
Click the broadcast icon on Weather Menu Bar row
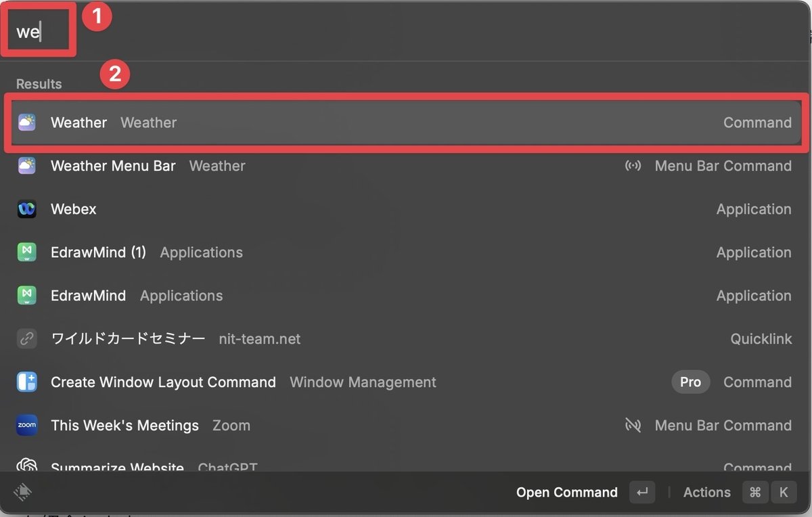pos(633,166)
